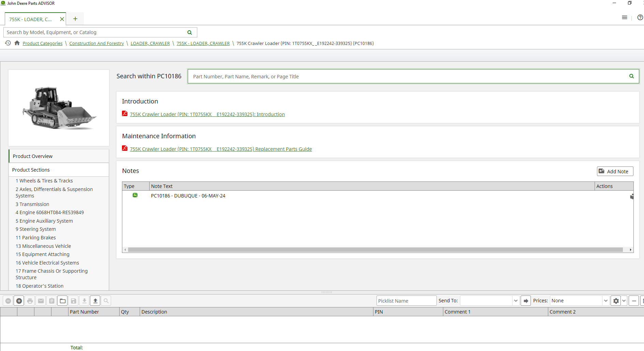Open 16 Vehicle Electrical Systems section
This screenshot has width=644, height=351.
coord(47,263)
